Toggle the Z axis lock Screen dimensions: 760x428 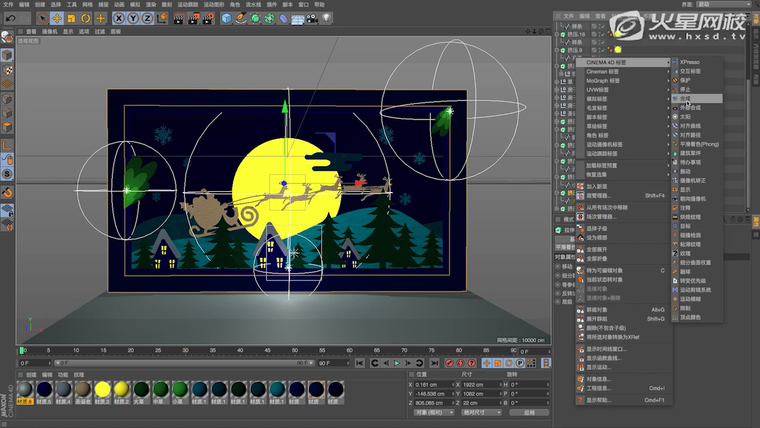click(x=148, y=18)
